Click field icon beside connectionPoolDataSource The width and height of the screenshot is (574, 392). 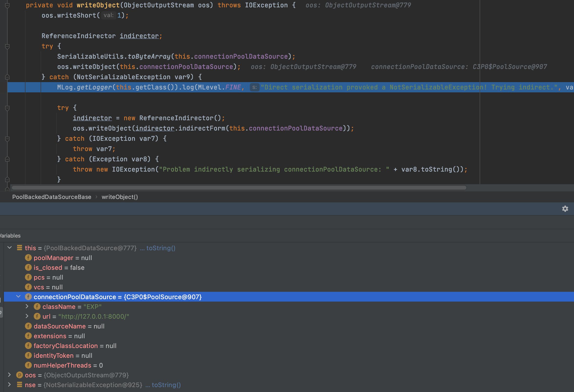click(28, 297)
